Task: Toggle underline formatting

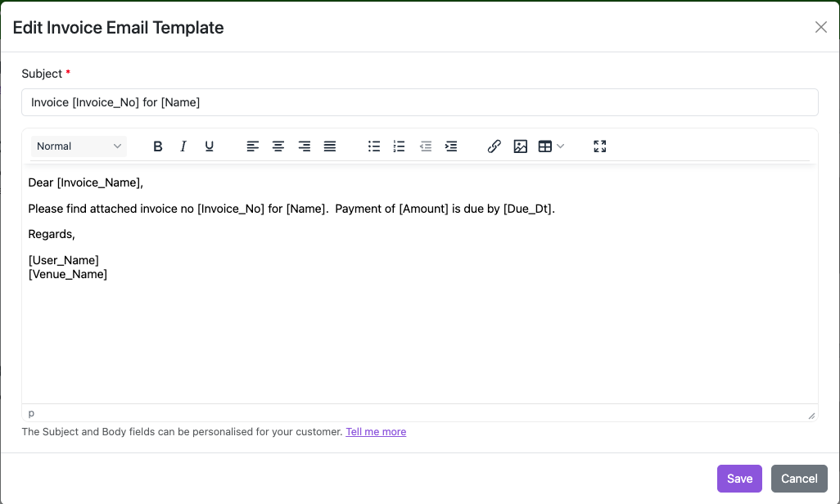Action: [x=210, y=146]
